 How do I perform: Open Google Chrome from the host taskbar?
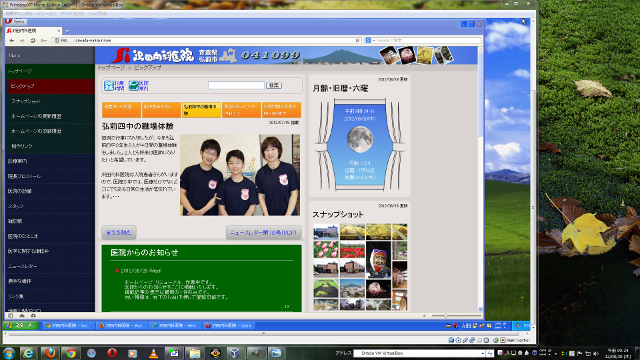tap(71, 353)
